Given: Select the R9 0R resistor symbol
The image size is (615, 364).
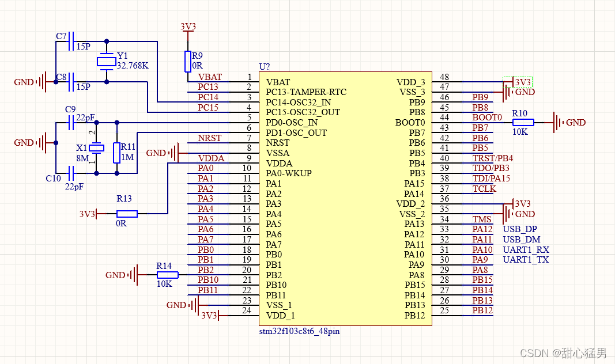Looking at the screenshot, I should point(187,61).
